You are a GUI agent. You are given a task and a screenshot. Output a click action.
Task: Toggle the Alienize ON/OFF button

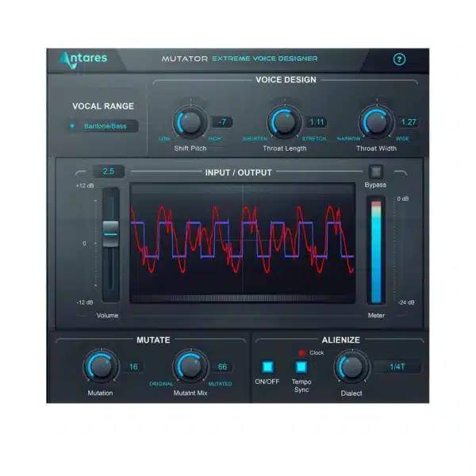coord(267,367)
